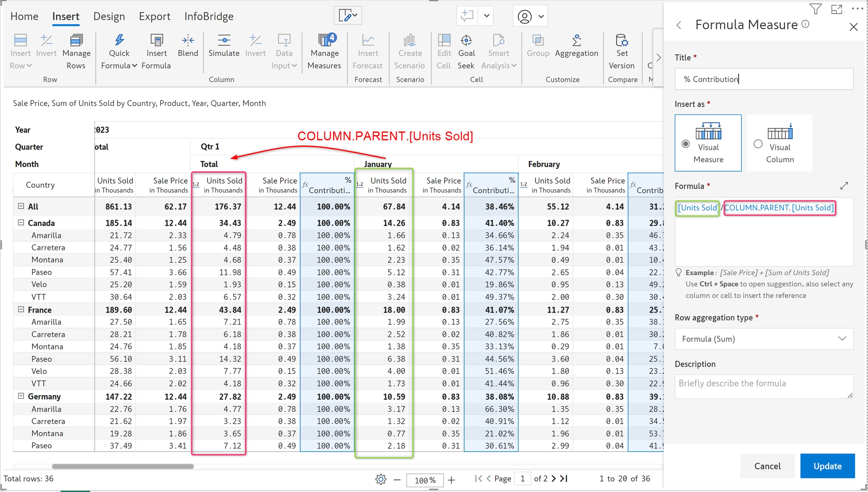Click the horizontal table scrollbar
Screen dimensions: 868x492
click(123, 466)
